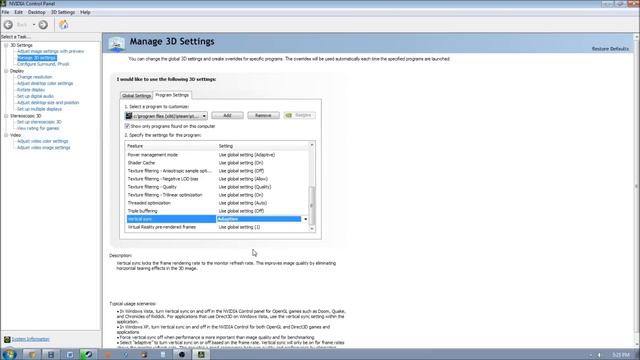Click the Manage 3D Settings header icon
This screenshot has width=640, height=360.
click(117, 43)
